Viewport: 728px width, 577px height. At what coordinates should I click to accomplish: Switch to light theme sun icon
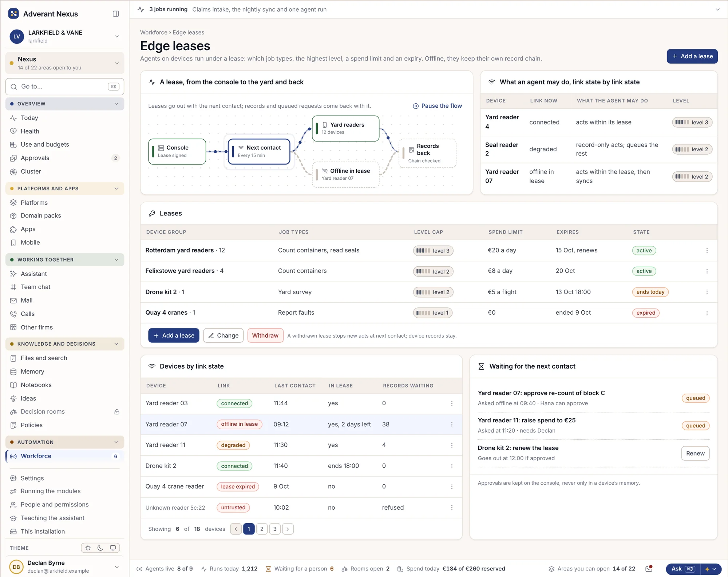click(88, 548)
